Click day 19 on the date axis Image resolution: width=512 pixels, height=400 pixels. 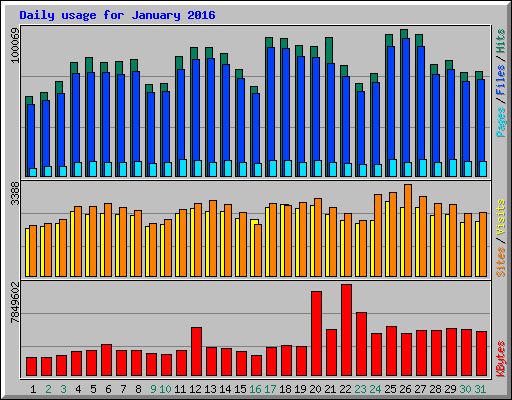tap(300, 389)
